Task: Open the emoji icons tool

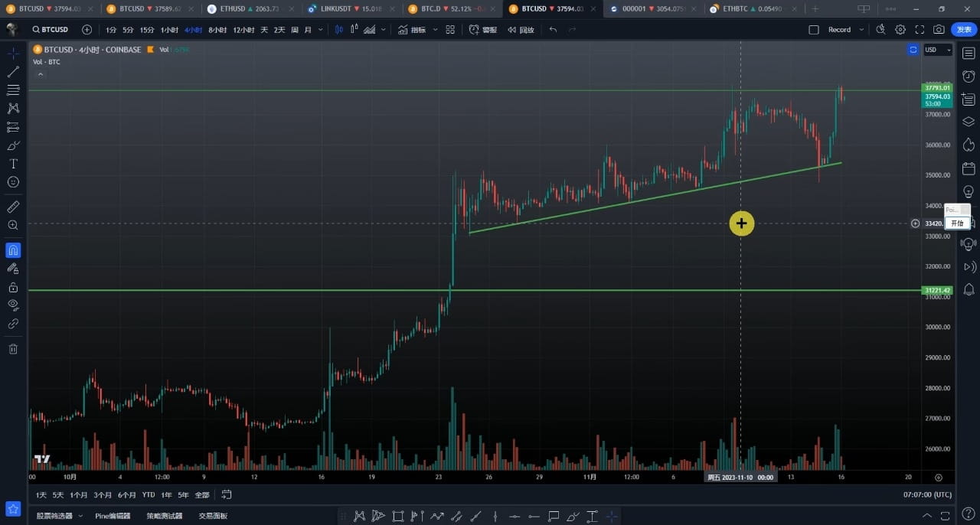Action: pos(13,182)
